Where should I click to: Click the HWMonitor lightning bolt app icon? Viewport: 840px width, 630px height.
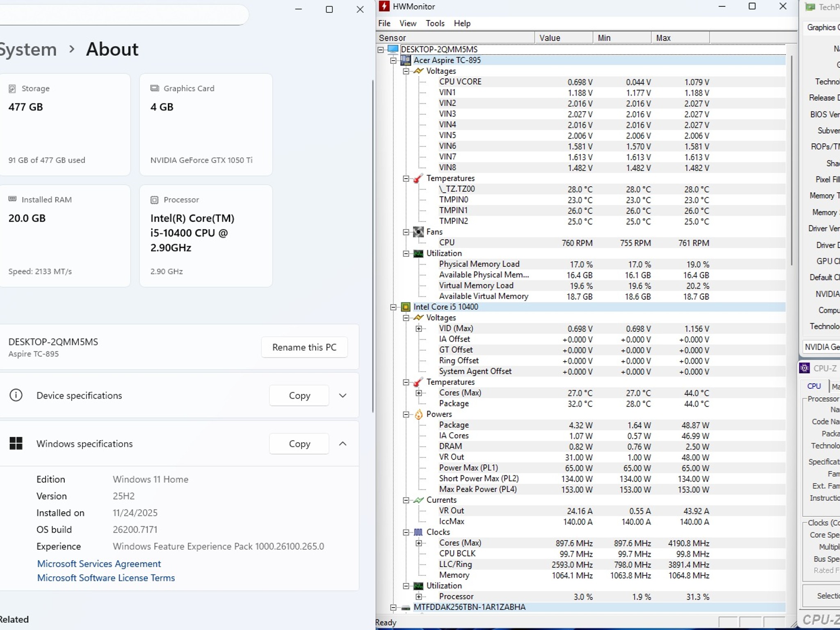(384, 6)
